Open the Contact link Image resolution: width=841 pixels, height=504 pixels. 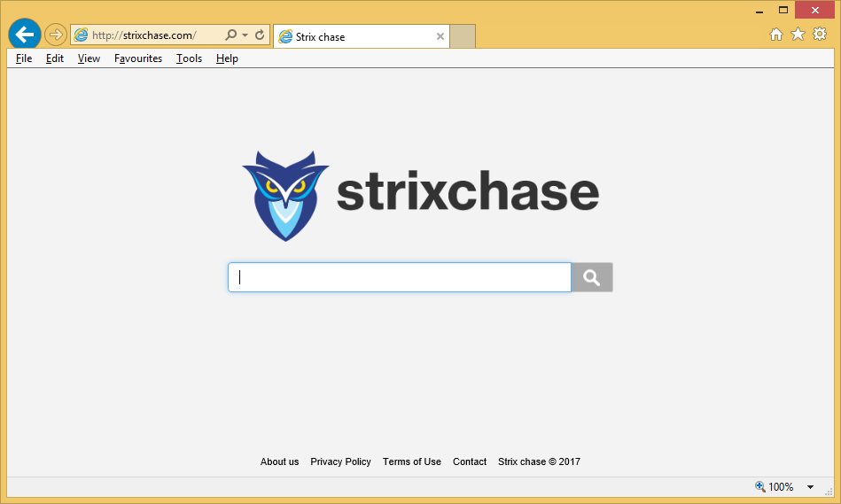coord(470,461)
